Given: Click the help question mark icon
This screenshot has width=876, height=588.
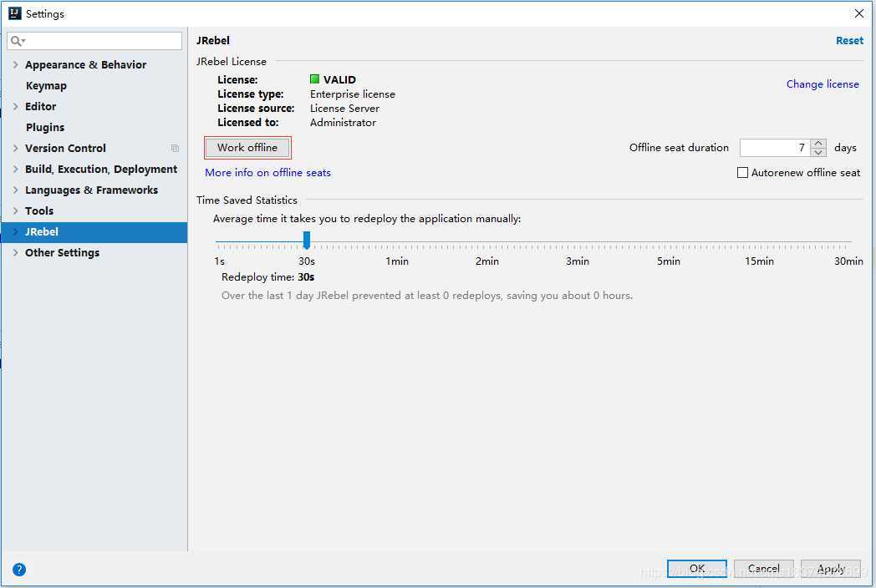Looking at the screenshot, I should tap(19, 569).
